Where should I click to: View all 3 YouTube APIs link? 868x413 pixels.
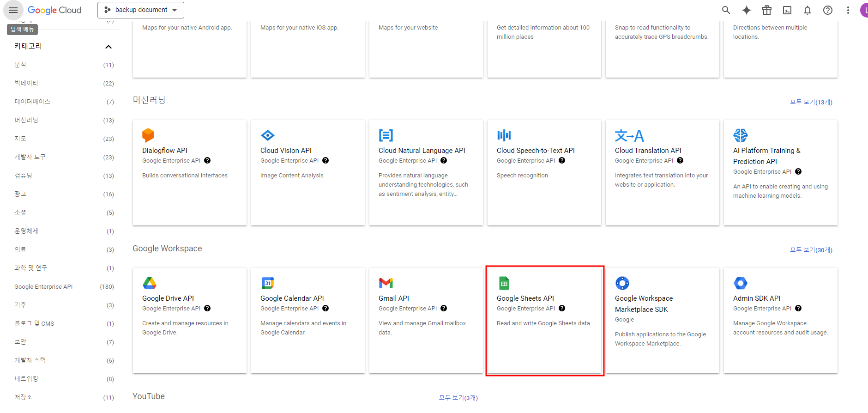[x=458, y=398]
